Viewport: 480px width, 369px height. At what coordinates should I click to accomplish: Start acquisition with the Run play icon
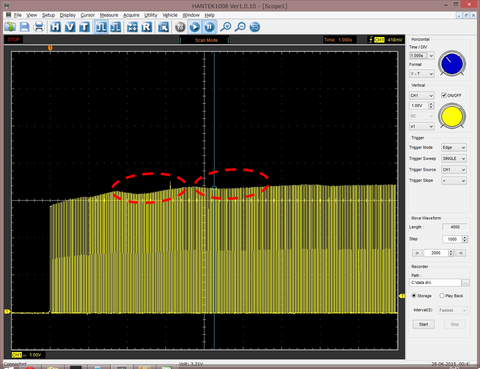click(x=195, y=27)
